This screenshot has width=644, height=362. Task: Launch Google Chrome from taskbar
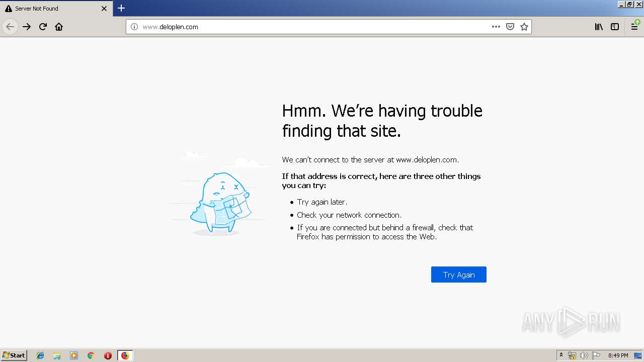coord(91,355)
